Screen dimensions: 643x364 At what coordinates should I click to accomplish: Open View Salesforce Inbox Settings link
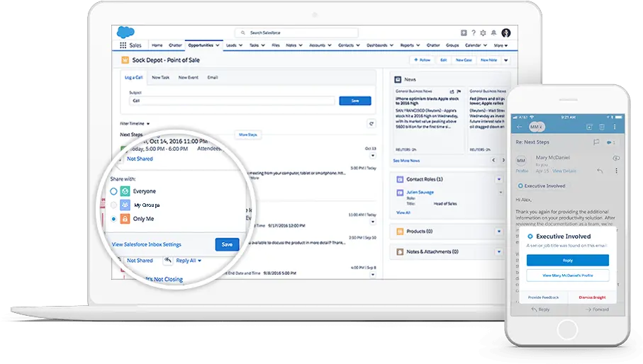(x=147, y=244)
